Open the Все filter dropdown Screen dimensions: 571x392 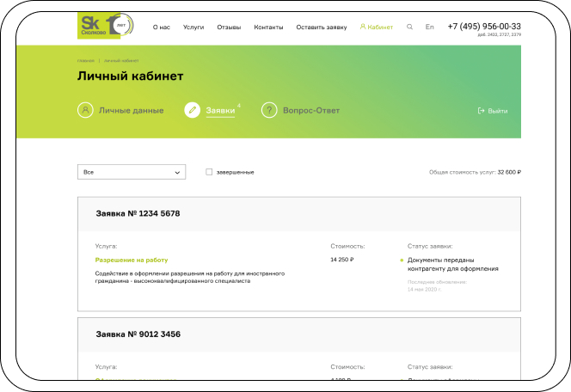(x=132, y=172)
